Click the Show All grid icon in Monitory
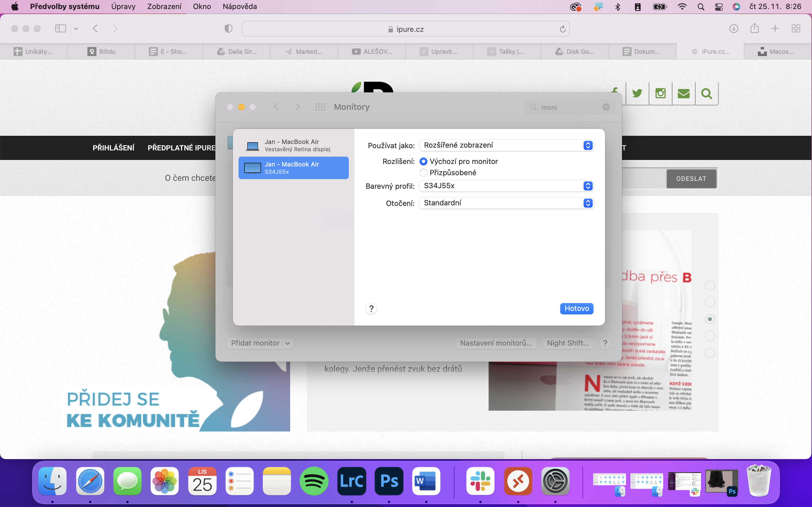Viewport: 812px width, 507px height. pos(320,107)
